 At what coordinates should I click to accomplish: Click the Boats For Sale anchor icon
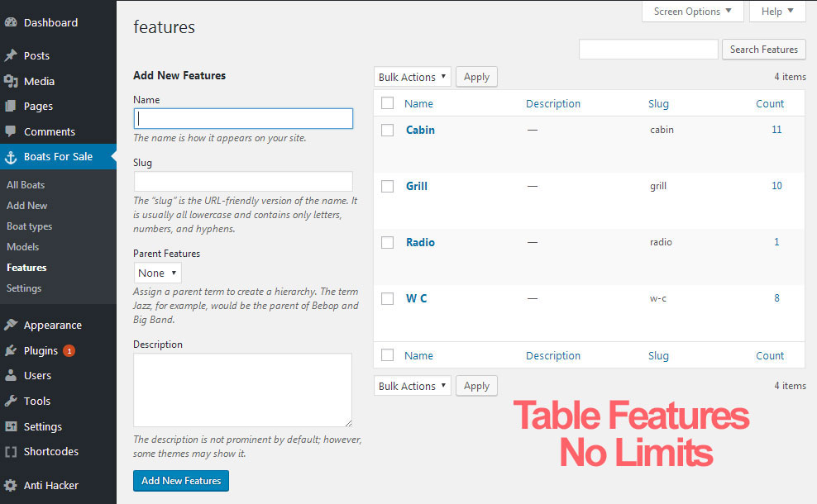tap(11, 157)
